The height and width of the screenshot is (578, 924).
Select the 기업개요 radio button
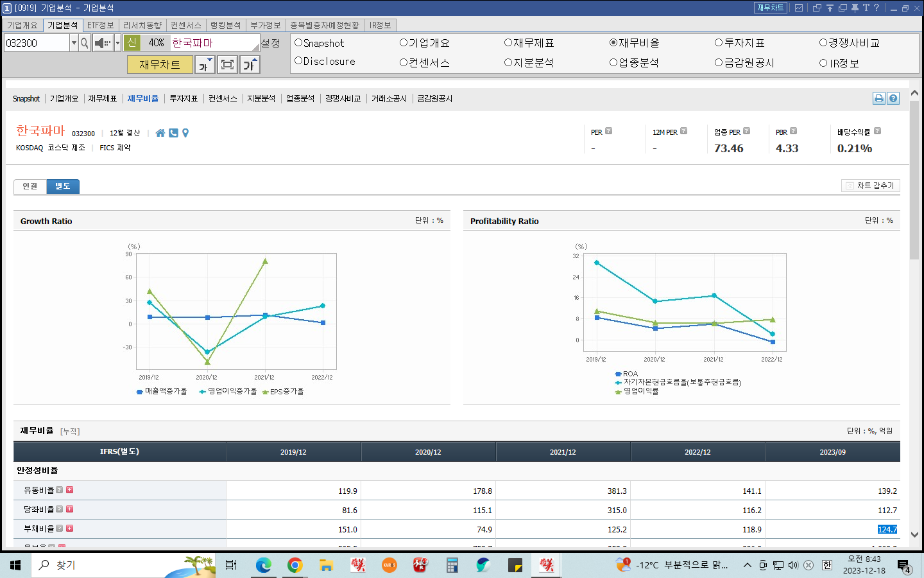(404, 42)
